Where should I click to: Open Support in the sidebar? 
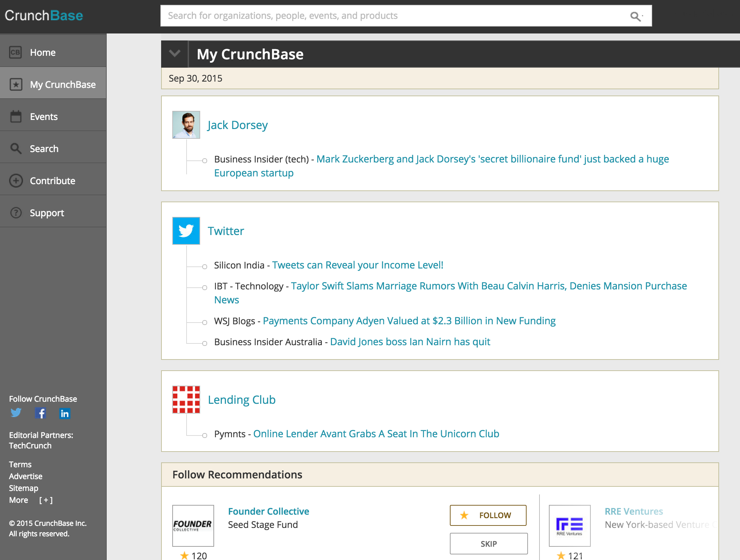47,213
